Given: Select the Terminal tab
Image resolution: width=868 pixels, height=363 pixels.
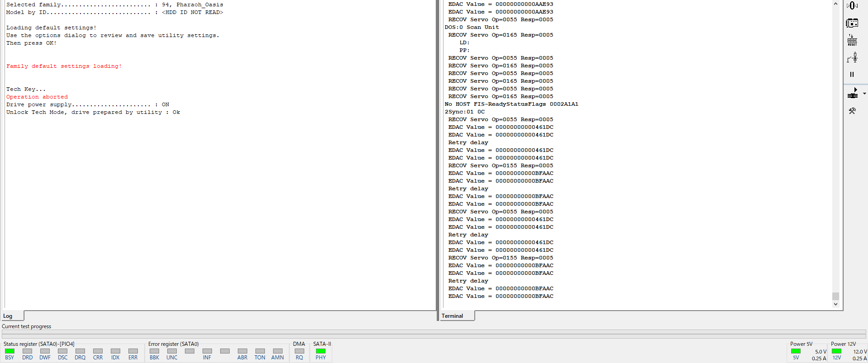Looking at the screenshot, I should coord(453,316).
